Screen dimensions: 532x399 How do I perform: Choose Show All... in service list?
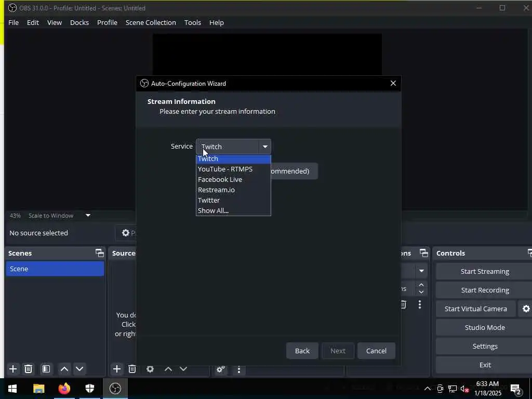[233, 211]
